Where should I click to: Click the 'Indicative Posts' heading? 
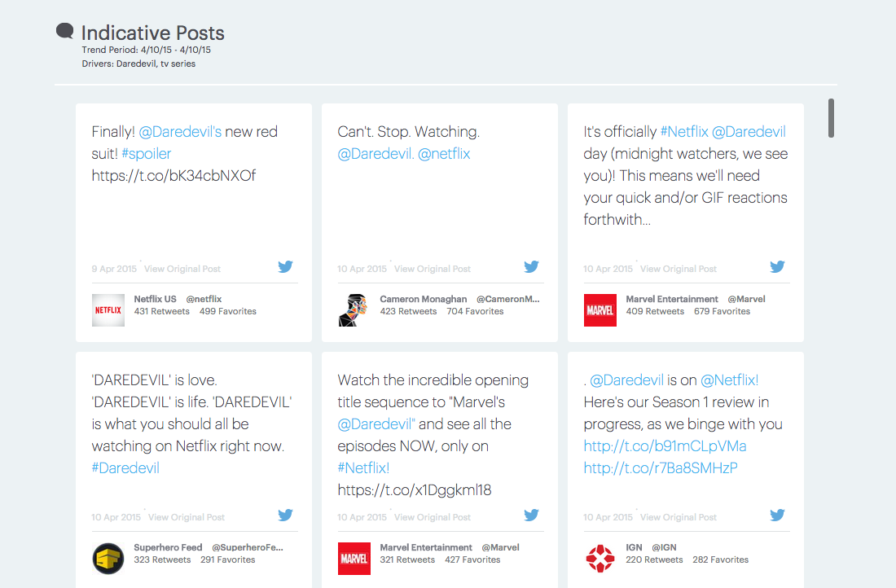pyautogui.click(x=152, y=33)
